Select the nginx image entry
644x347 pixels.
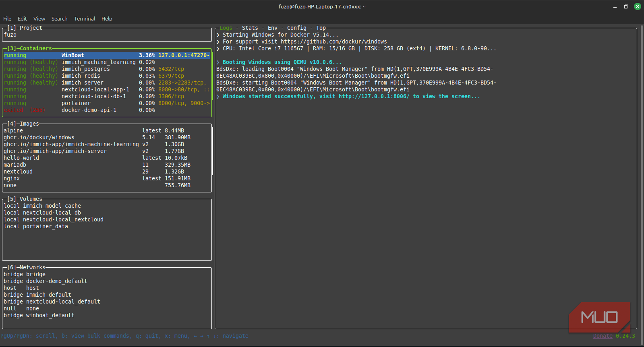click(12, 179)
